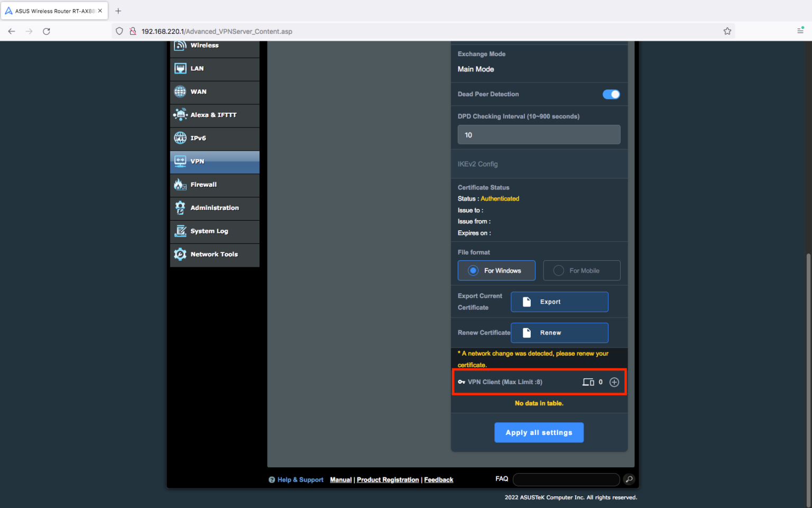
Task: Click the plus icon to add VPN client
Action: [614, 382]
